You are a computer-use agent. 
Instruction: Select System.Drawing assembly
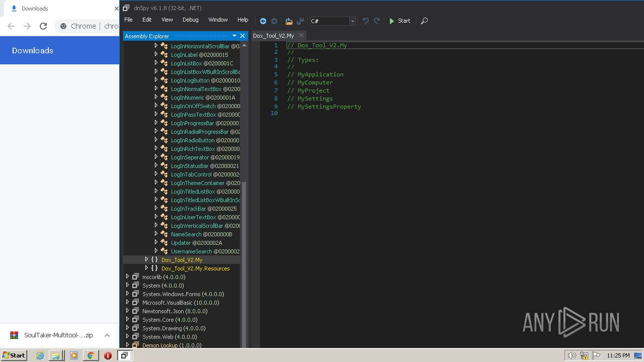tap(174, 328)
